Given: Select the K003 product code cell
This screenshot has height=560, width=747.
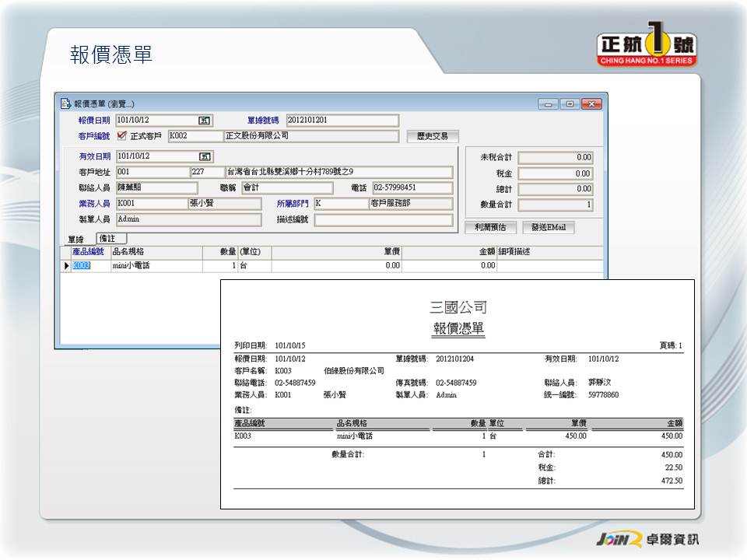Looking at the screenshot, I should [90, 266].
